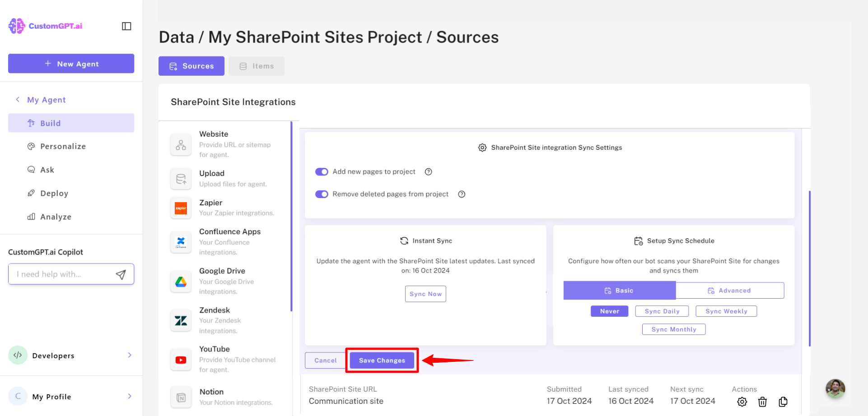Click the Website source icon
The width and height of the screenshot is (868, 416).
181,145
